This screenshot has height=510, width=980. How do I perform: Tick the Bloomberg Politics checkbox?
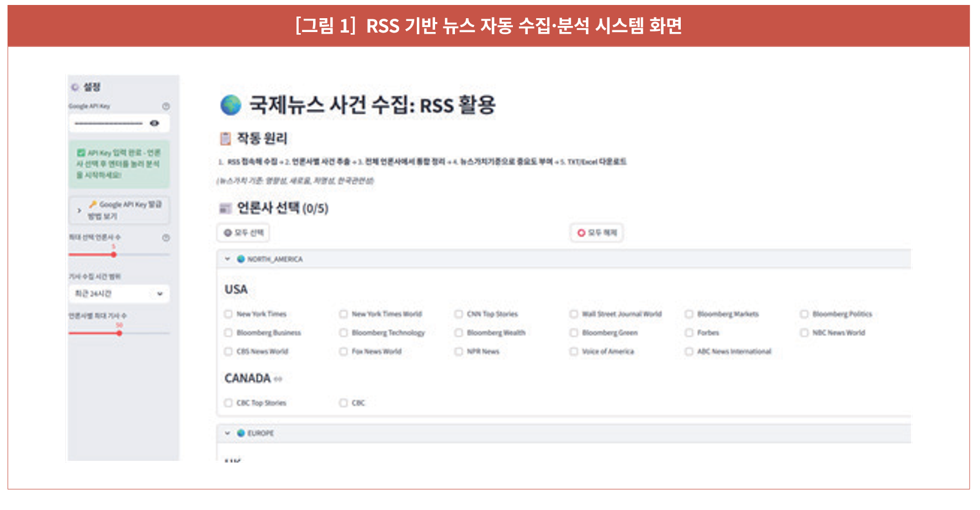pyautogui.click(x=804, y=314)
